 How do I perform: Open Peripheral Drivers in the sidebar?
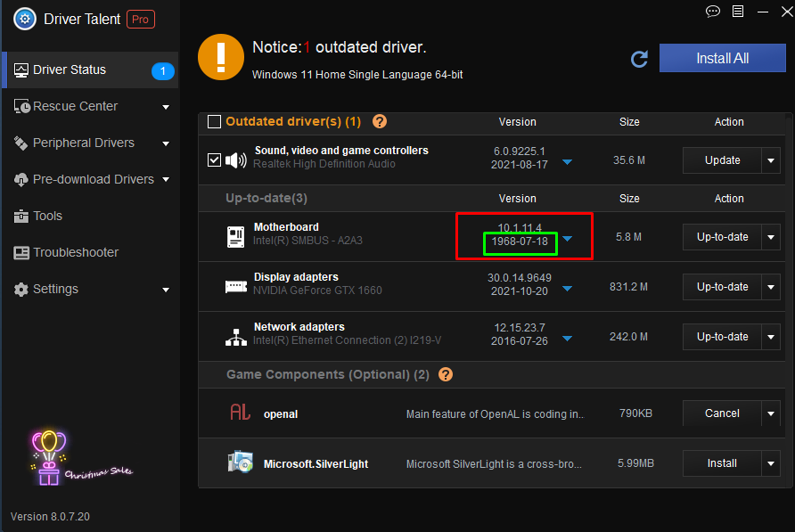point(90,143)
